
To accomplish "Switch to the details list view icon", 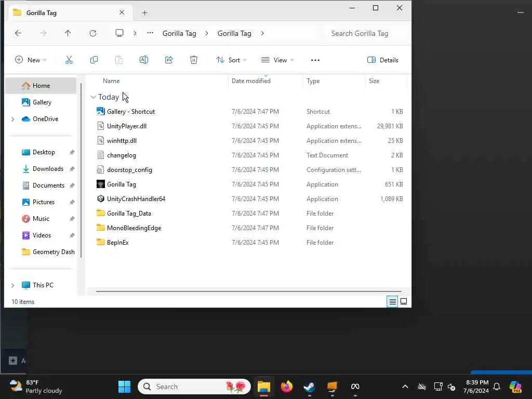I will click(x=393, y=301).
